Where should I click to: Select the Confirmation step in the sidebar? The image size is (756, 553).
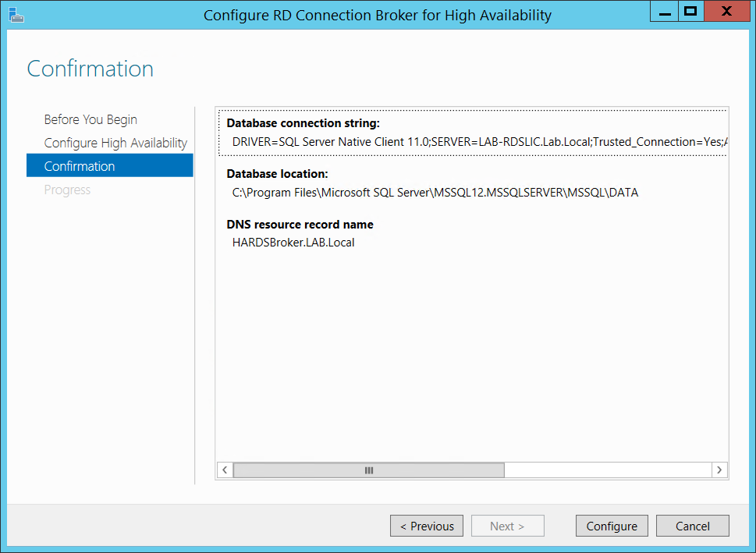click(80, 166)
